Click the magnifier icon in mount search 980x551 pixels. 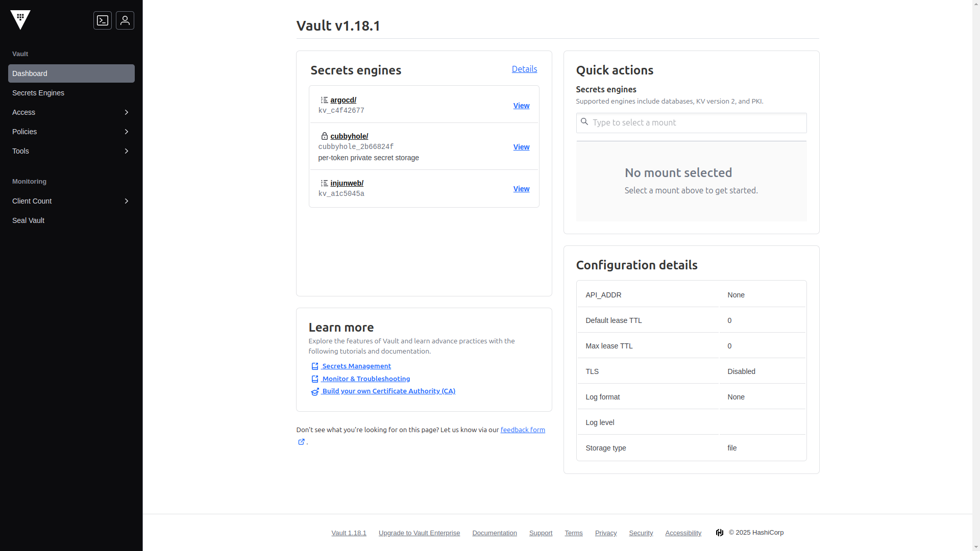click(x=584, y=122)
